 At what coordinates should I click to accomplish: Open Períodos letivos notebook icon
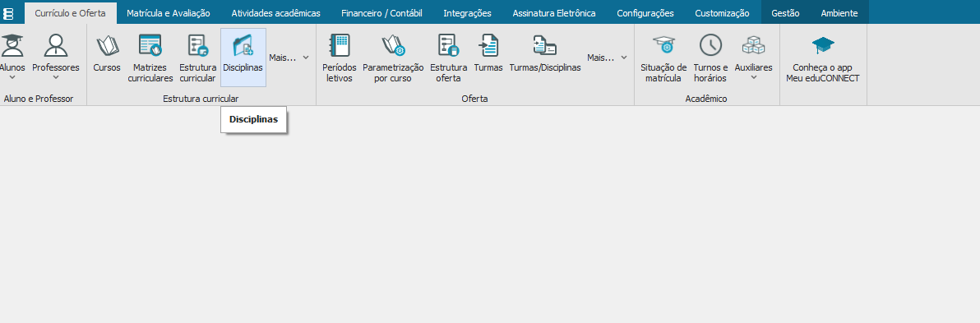tap(340, 45)
